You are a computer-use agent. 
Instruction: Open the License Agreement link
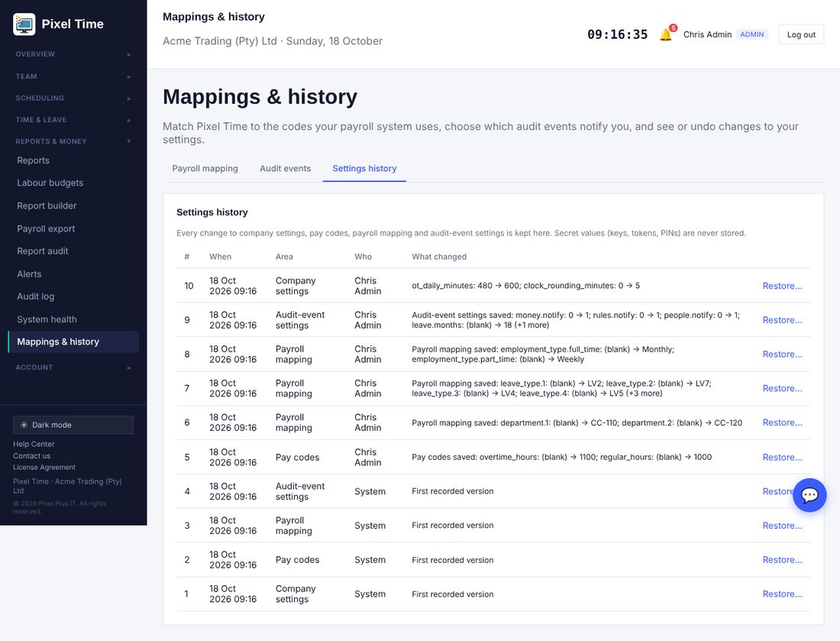point(44,468)
